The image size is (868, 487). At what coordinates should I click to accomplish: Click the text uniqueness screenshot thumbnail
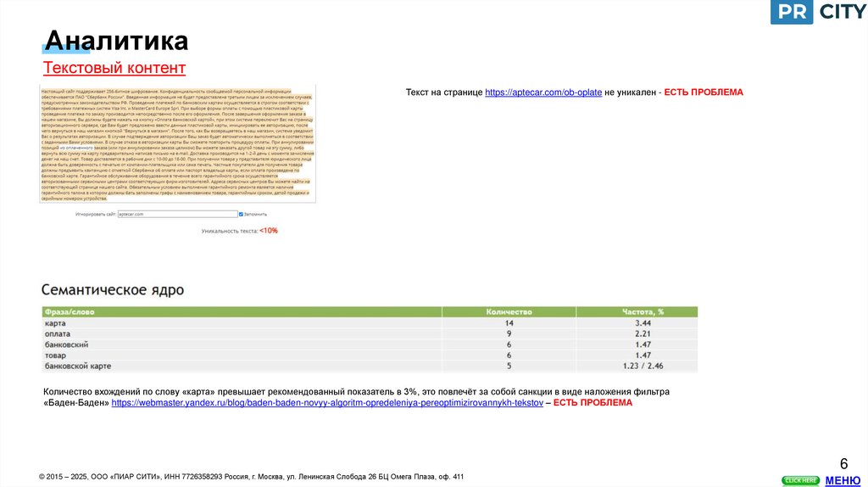178,143
